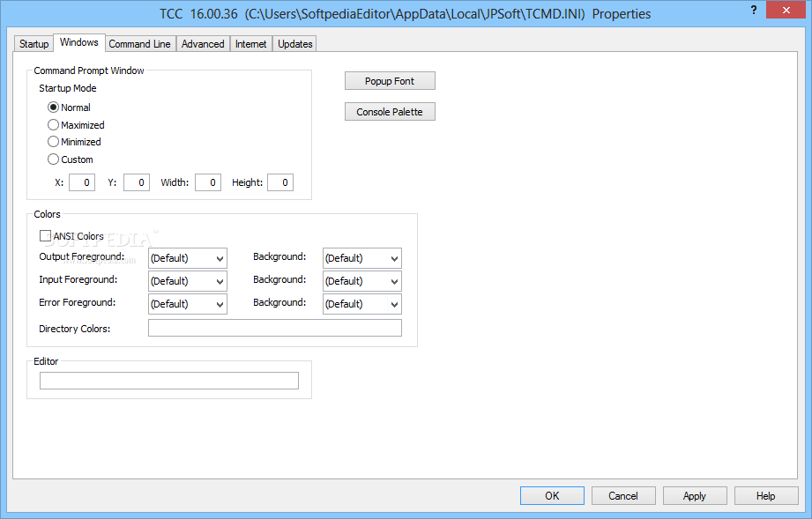This screenshot has height=519, width=812.
Task: Show the Updates tab
Action: click(294, 44)
